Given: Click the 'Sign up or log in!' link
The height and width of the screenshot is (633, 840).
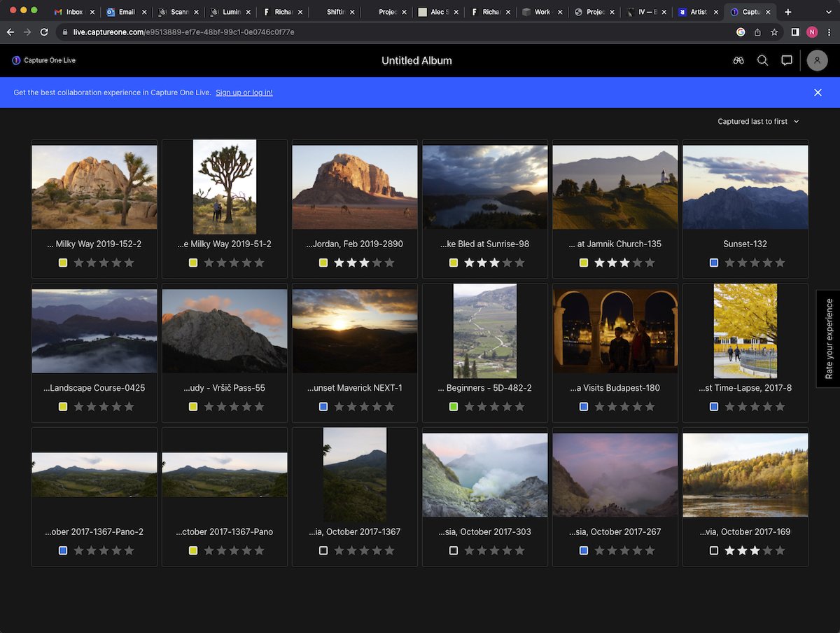Looking at the screenshot, I should pyautogui.click(x=244, y=92).
